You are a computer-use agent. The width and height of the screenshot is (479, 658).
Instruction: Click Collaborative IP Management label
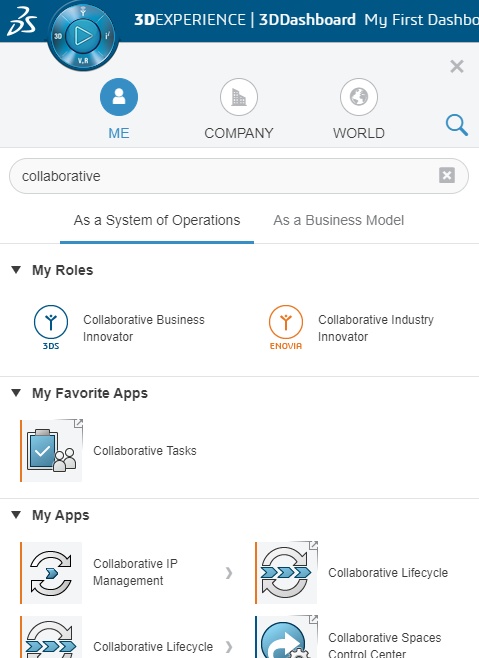[x=135, y=572]
